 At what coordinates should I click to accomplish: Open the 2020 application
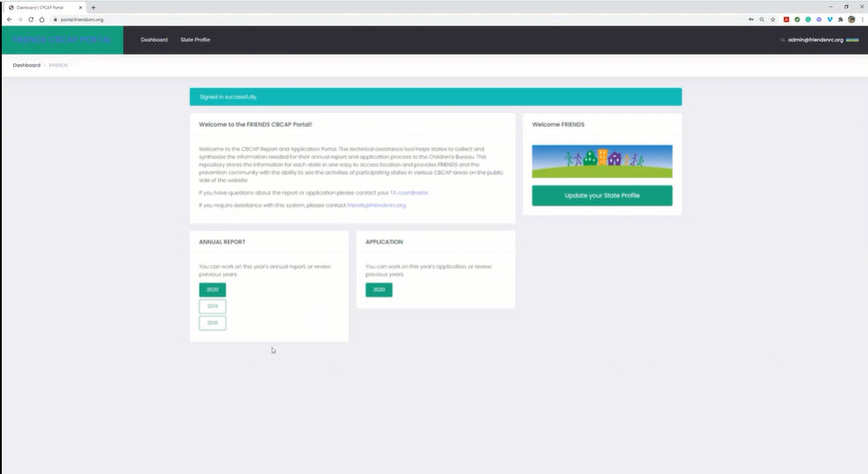tap(379, 289)
